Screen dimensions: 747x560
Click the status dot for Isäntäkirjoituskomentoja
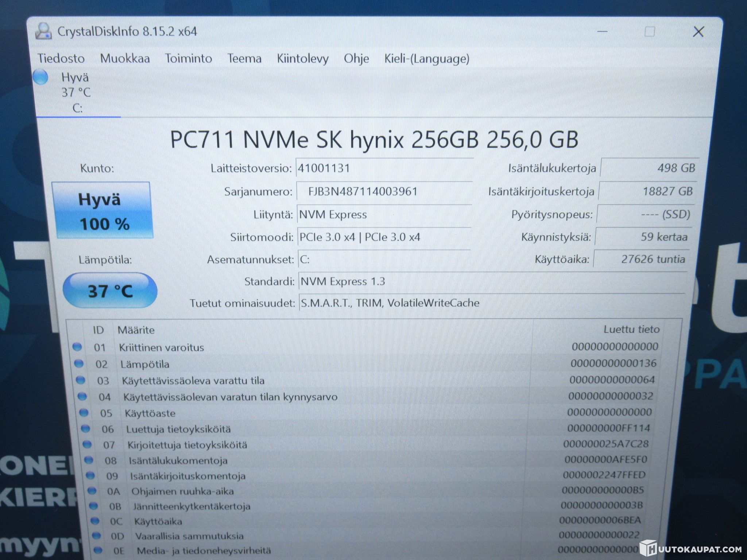(x=90, y=475)
